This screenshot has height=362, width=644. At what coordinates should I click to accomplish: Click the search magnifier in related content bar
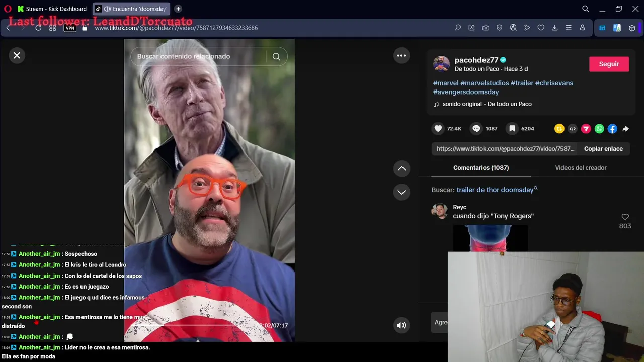[276, 56]
